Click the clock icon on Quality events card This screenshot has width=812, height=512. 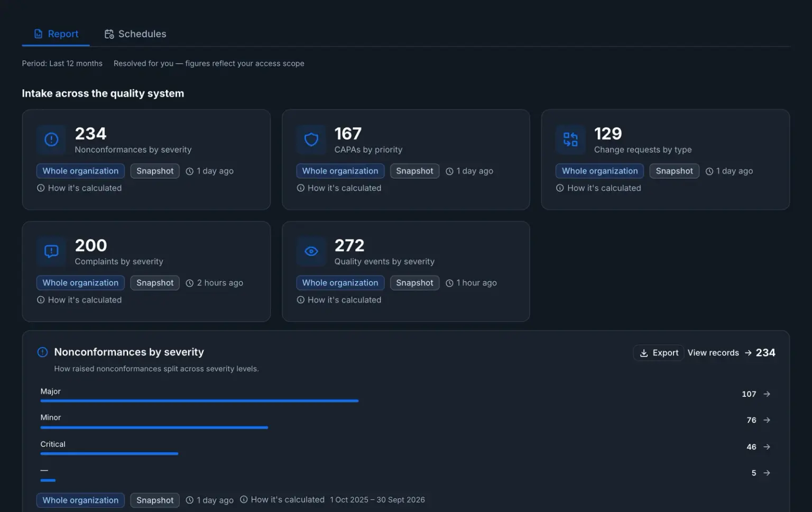point(449,283)
